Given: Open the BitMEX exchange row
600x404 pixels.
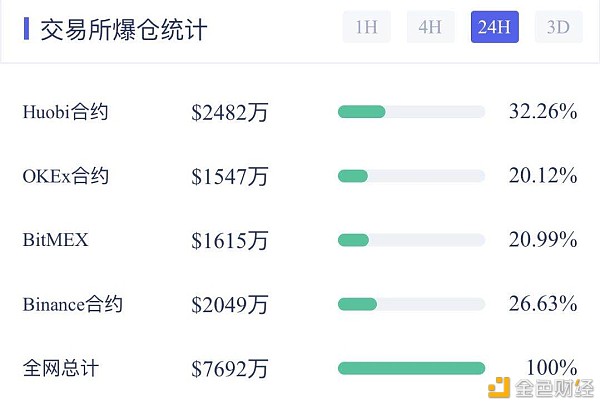Looking at the screenshot, I should 300,240.
